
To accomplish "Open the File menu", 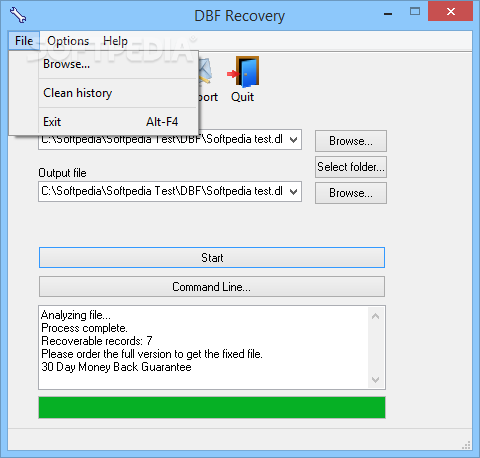I will pos(24,41).
